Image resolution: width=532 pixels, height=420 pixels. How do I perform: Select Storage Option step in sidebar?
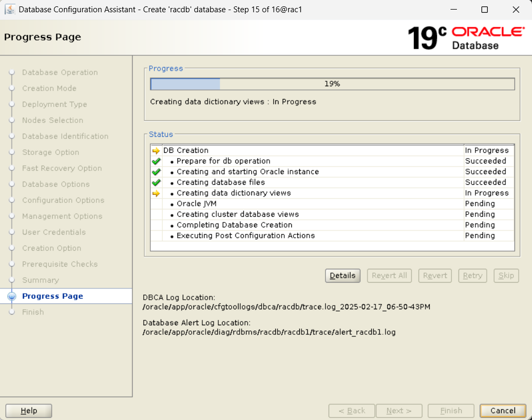point(51,152)
